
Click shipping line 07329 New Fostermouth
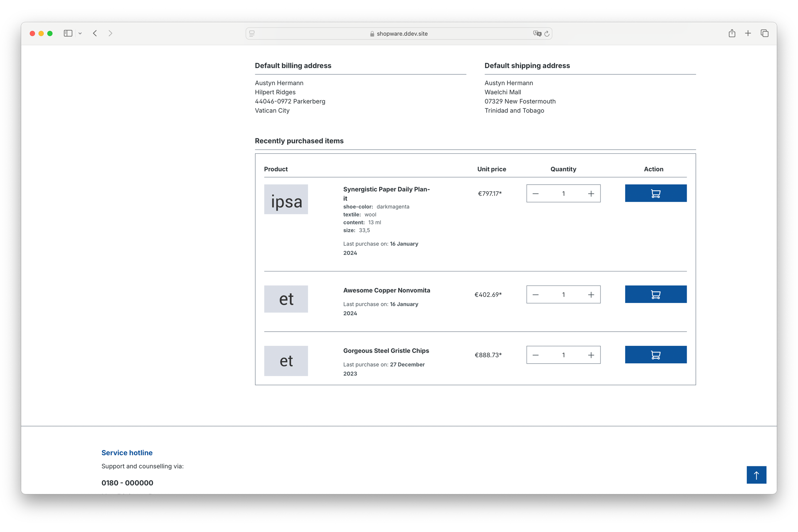tap(520, 101)
